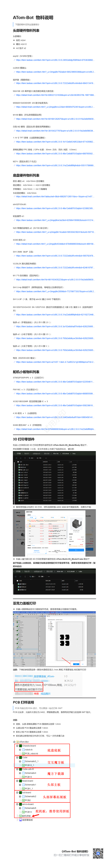Click link icon beside M1.7*5 自攻螺丝 URL
This screenshot has height=868, width=109.
tap(14, 279)
